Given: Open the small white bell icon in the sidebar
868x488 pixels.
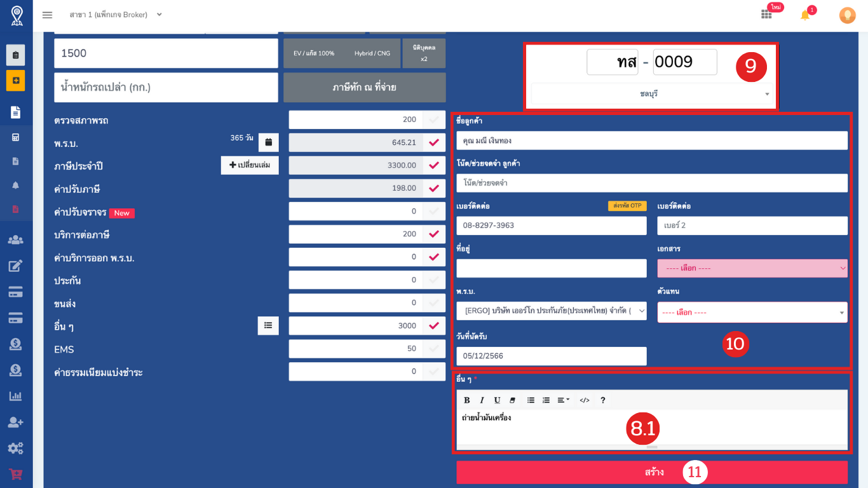Looking at the screenshot, I should pos(16,185).
